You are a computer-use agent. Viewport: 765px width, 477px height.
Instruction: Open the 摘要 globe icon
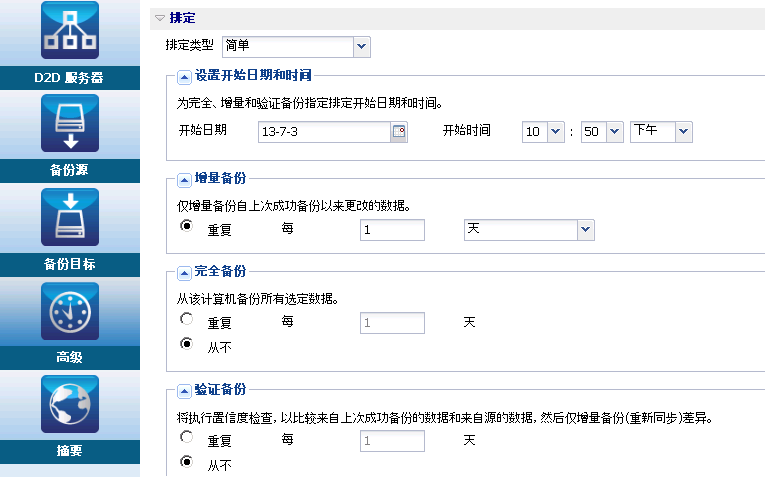[x=70, y=404]
